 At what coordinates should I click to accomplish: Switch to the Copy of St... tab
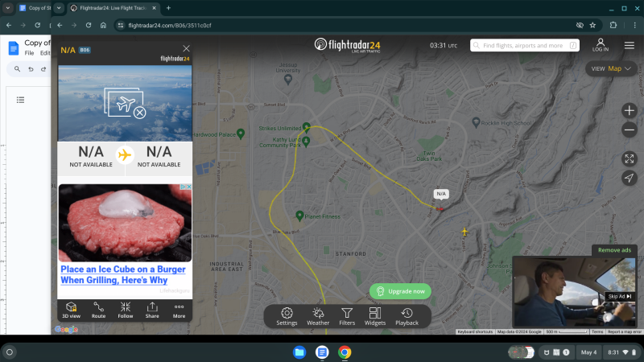pos(35,8)
